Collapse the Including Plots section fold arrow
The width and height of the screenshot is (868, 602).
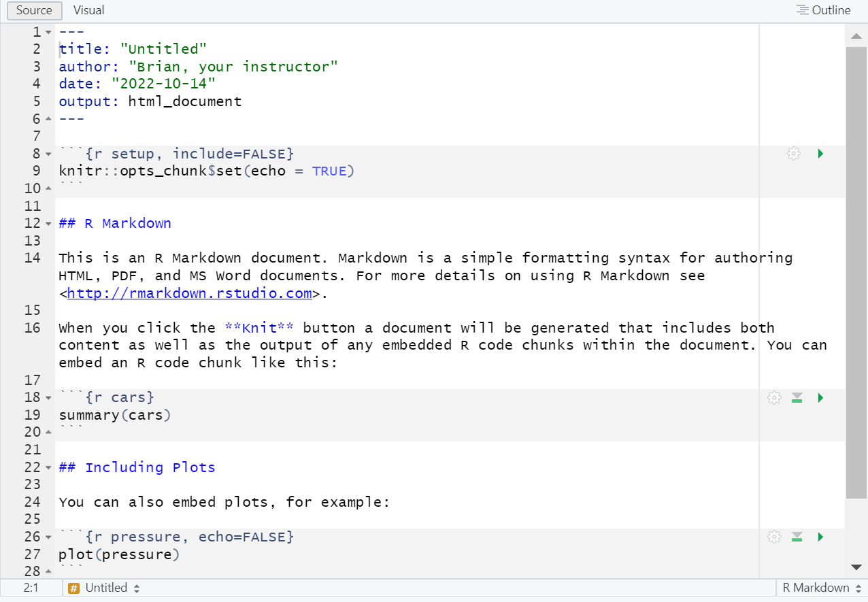[x=47, y=467]
